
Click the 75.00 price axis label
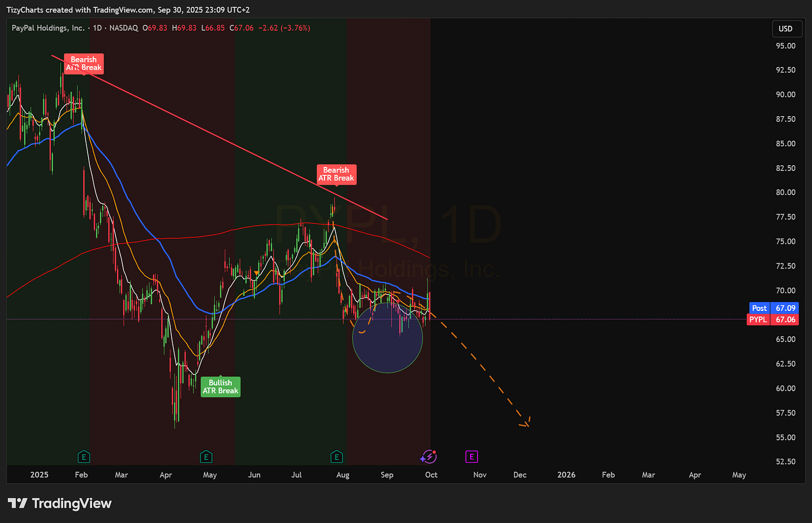pos(785,242)
